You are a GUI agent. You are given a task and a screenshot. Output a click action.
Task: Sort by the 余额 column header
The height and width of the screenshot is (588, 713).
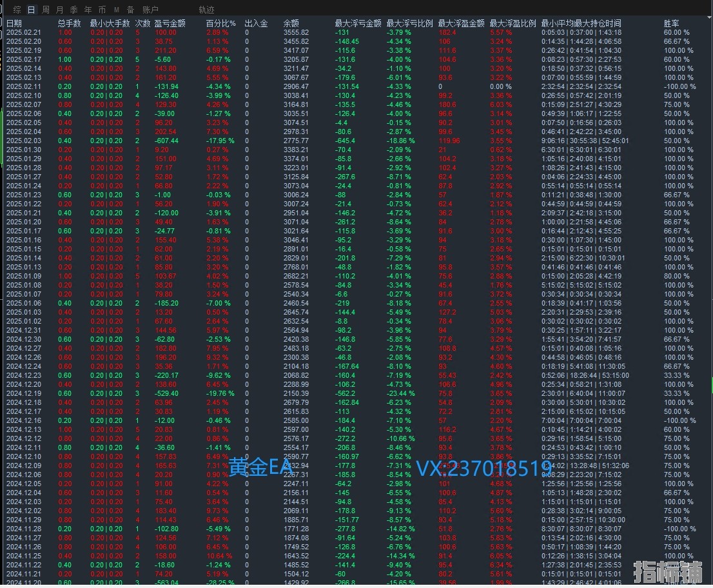291,23
